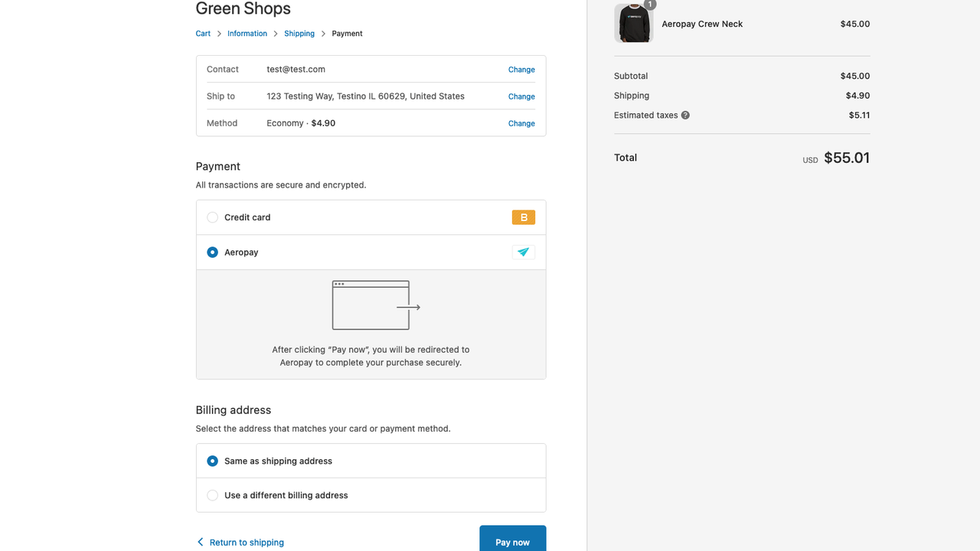
Task: Change the Ship to address
Action: point(521,96)
